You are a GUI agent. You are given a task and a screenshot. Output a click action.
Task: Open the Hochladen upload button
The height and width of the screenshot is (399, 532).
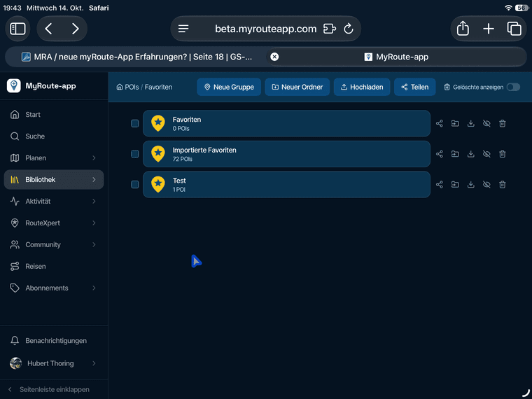[362, 87]
